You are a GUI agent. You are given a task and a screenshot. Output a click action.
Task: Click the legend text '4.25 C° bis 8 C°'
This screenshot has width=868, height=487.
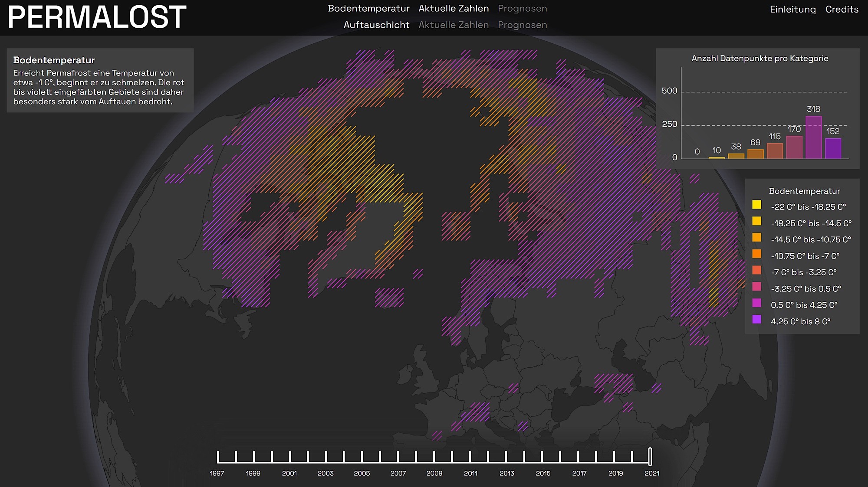[x=800, y=321]
